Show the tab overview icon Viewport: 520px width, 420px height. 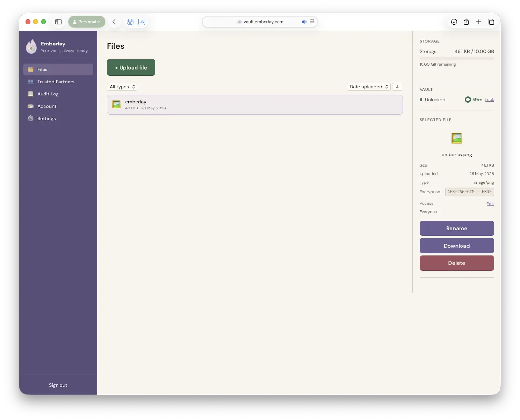[x=491, y=22]
